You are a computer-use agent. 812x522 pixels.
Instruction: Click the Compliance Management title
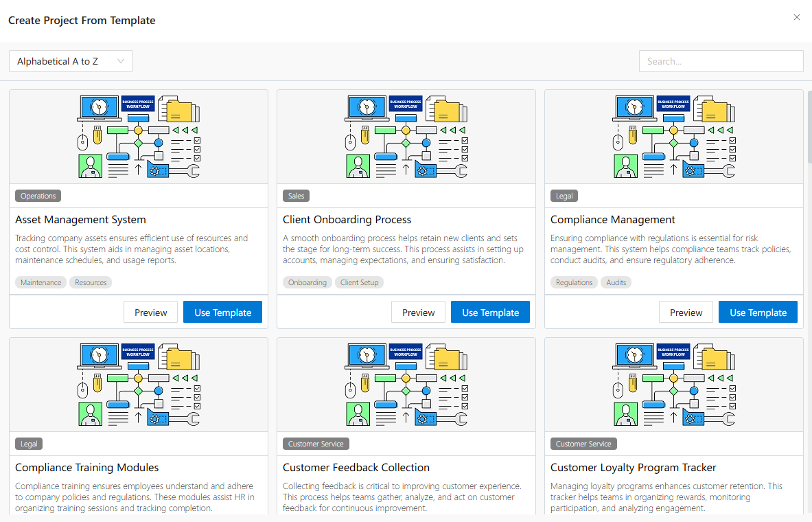[613, 220]
